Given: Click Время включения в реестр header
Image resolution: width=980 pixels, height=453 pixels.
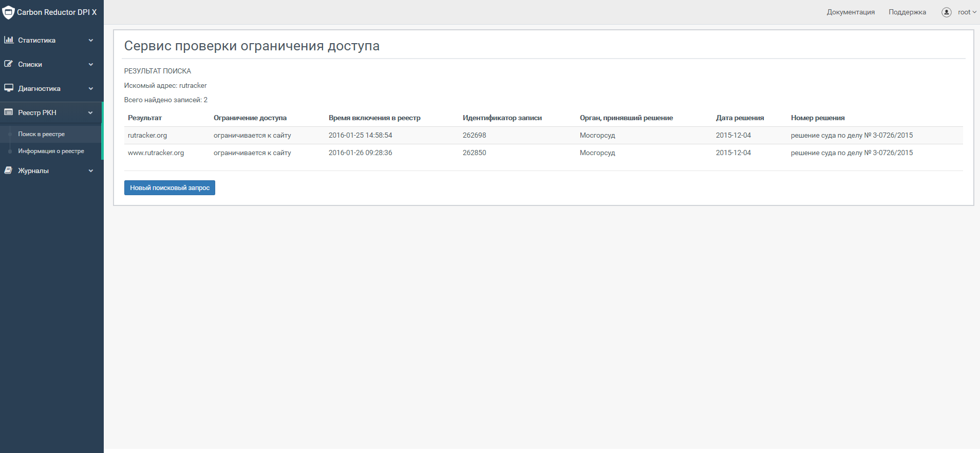Looking at the screenshot, I should click(374, 118).
